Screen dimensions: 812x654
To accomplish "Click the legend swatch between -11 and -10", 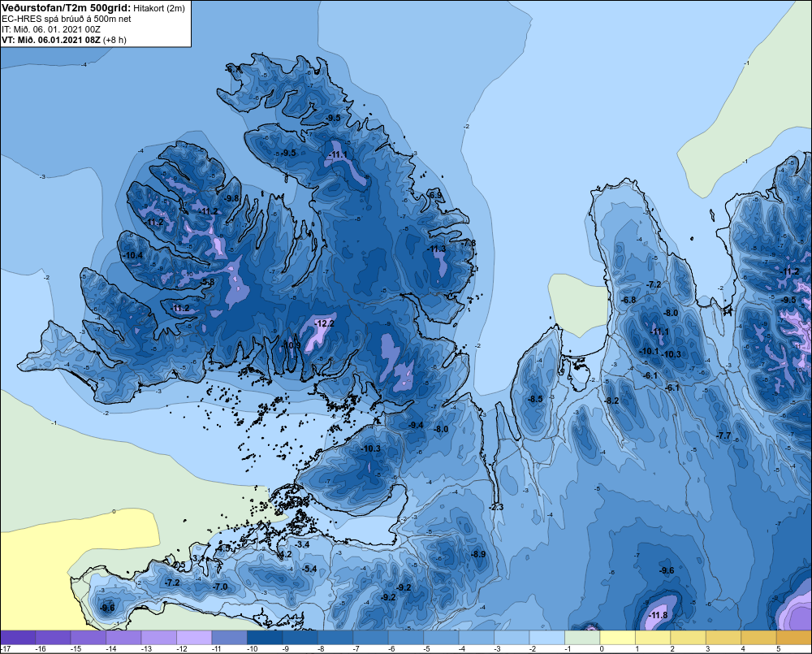I will click(x=230, y=638).
